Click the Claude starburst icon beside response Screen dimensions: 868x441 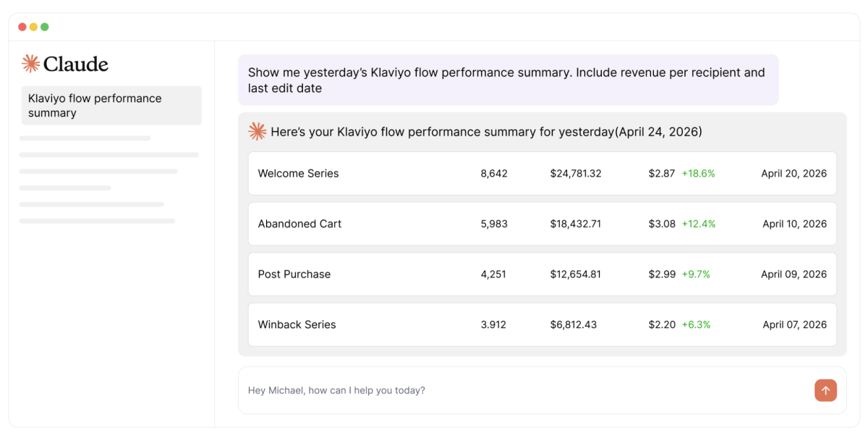(x=257, y=131)
